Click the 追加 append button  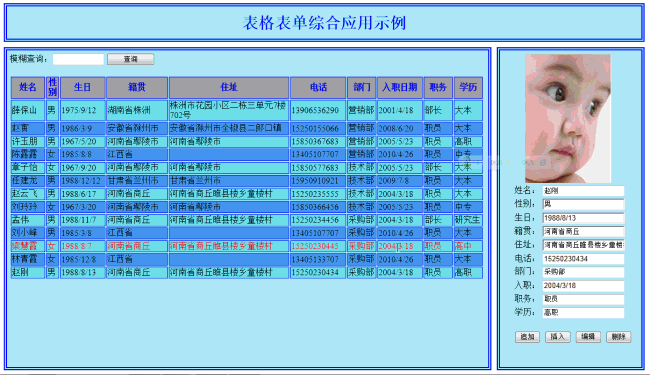click(x=527, y=337)
